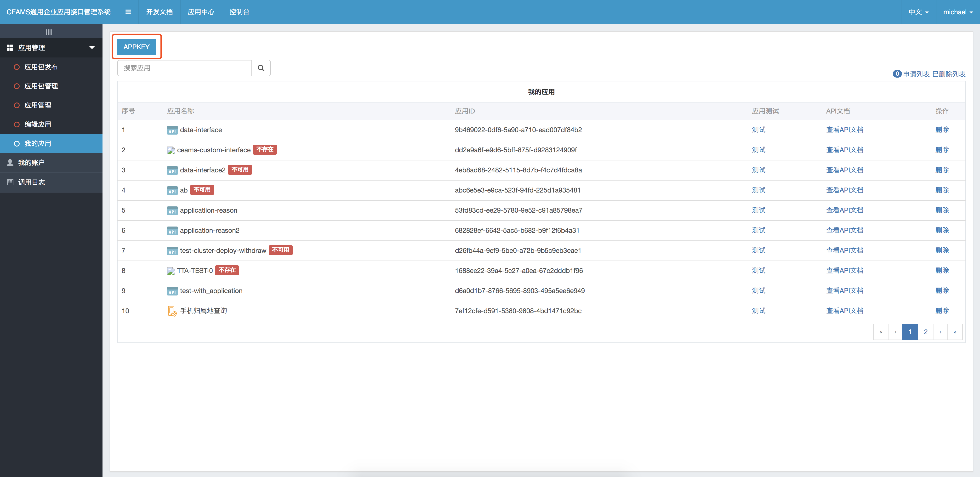The height and width of the screenshot is (477, 980).
Task: Open 我的账户 in sidebar
Action: point(51,163)
